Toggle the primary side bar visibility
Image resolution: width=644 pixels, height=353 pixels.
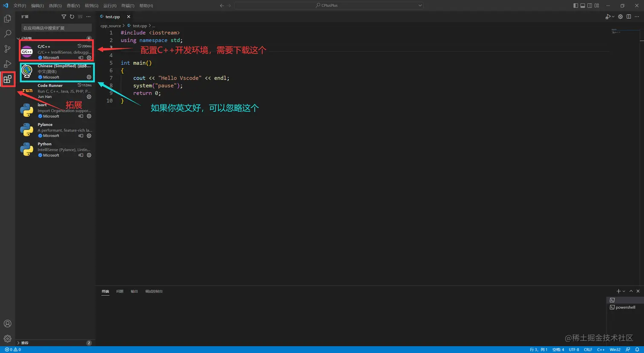tap(576, 6)
